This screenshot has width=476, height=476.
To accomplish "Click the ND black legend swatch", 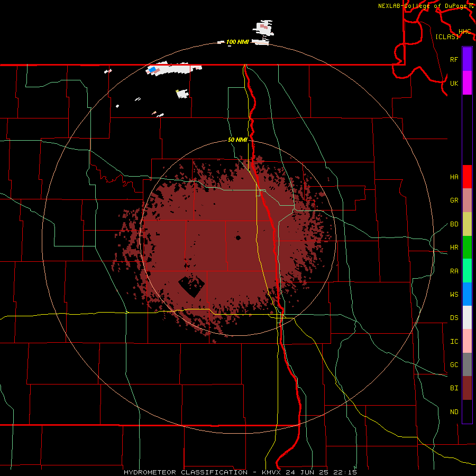I will (467, 411).
